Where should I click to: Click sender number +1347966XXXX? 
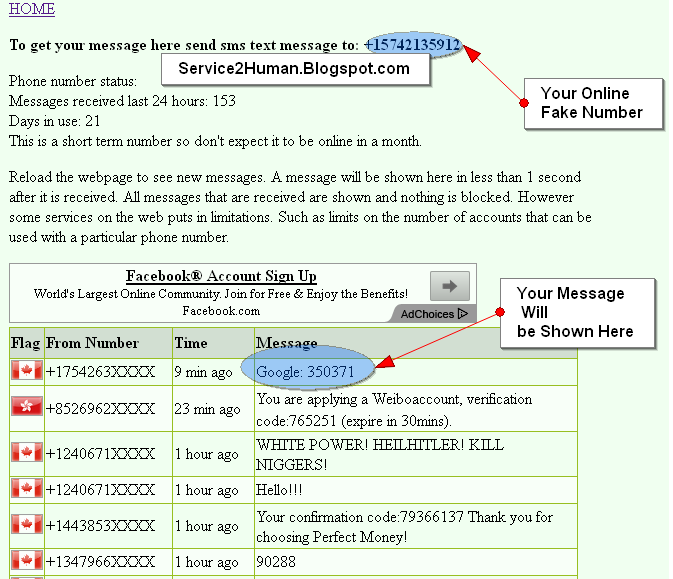[100, 562]
